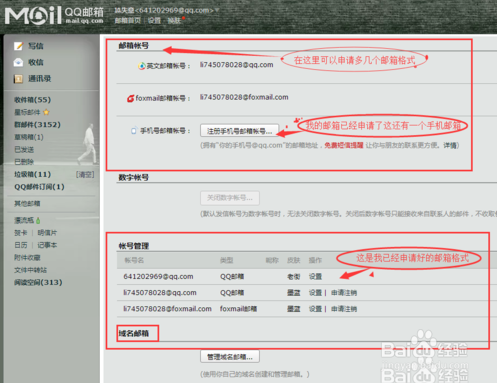
Task: Open the 垃圾箱(11) spam folder
Action: (32, 174)
